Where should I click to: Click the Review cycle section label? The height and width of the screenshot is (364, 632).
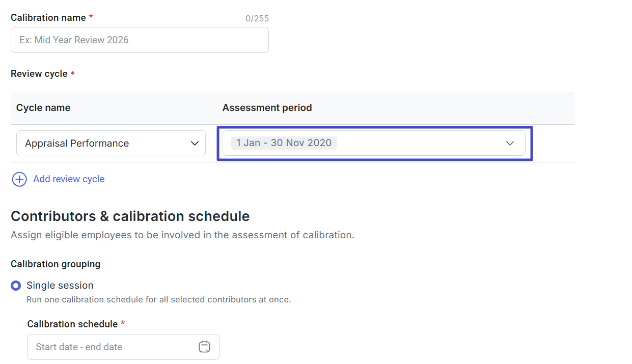[39, 74]
